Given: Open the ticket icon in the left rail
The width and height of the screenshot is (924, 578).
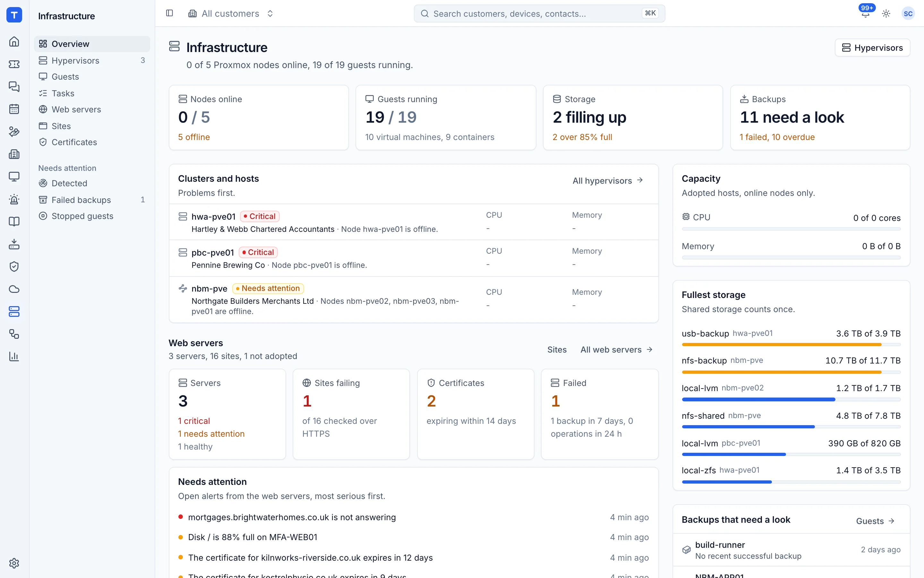Looking at the screenshot, I should 14,64.
